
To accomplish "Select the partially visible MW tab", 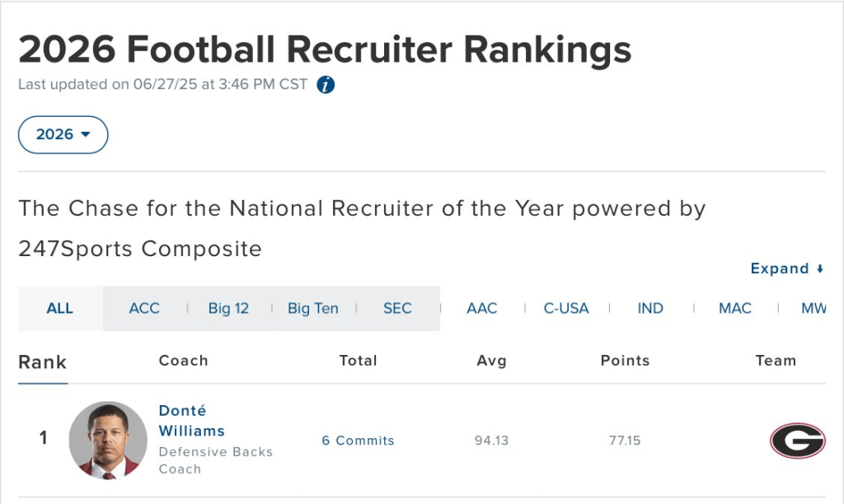I will [813, 308].
